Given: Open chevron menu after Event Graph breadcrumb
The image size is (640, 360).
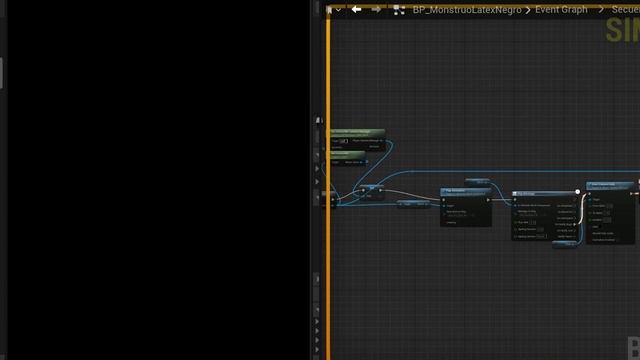Looking at the screenshot, I should tap(601, 10).
